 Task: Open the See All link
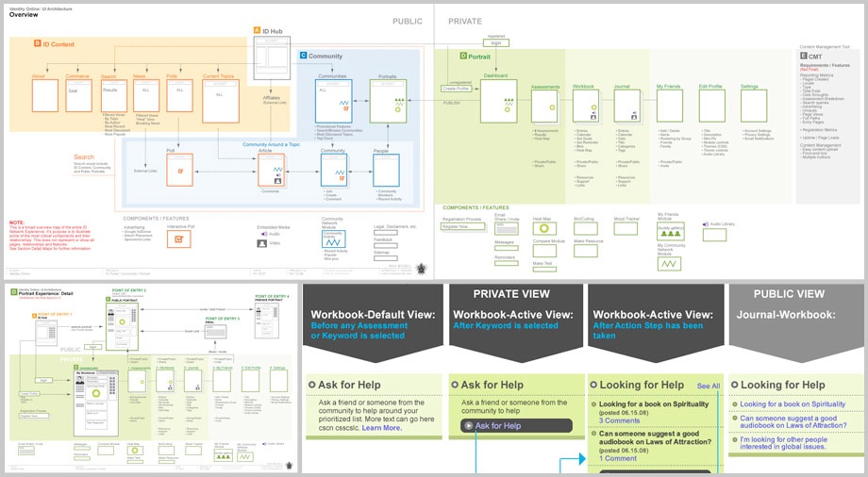pyautogui.click(x=708, y=387)
